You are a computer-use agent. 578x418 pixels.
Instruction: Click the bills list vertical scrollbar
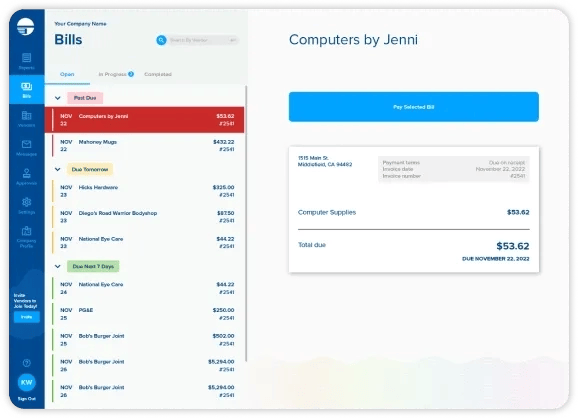(x=246, y=223)
